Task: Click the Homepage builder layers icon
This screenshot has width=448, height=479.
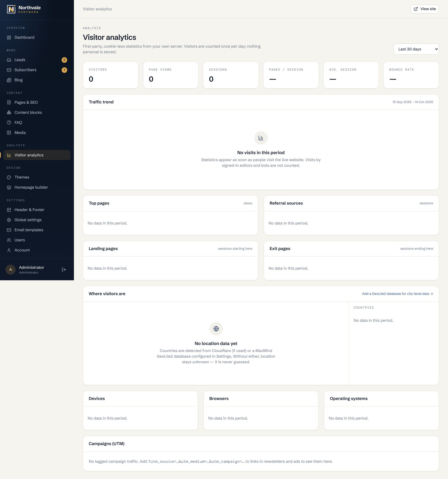Action: 9,188
